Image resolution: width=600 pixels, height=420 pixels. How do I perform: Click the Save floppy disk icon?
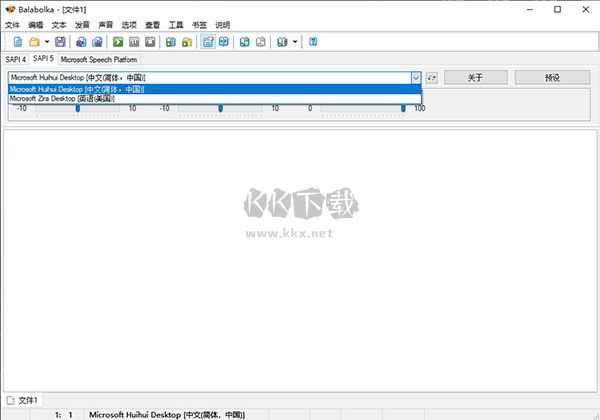click(60, 42)
